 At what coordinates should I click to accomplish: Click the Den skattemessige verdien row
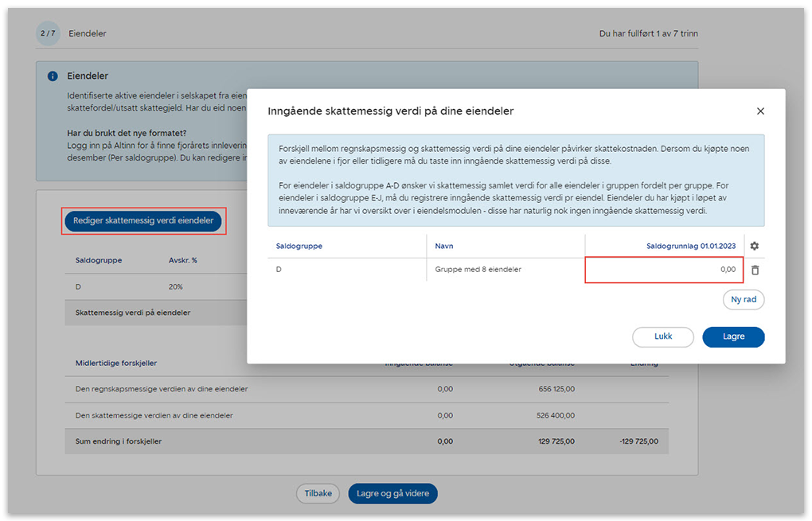pyautogui.click(x=154, y=415)
